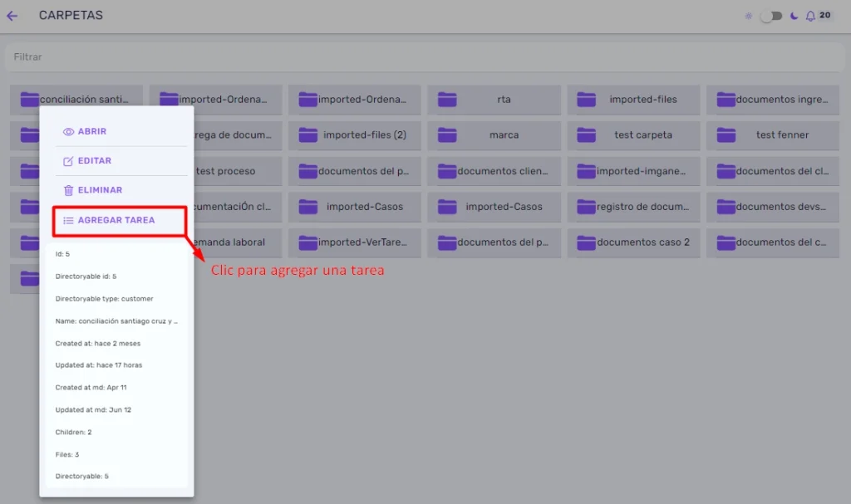
Task: Click the documentos caso 2 folder icon
Action: point(586,242)
